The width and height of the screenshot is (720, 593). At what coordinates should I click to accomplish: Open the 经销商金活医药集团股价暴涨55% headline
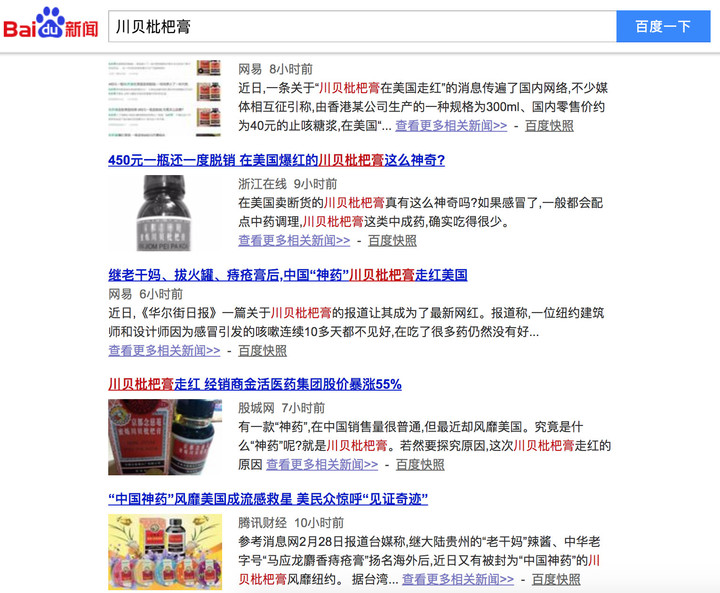255,384
